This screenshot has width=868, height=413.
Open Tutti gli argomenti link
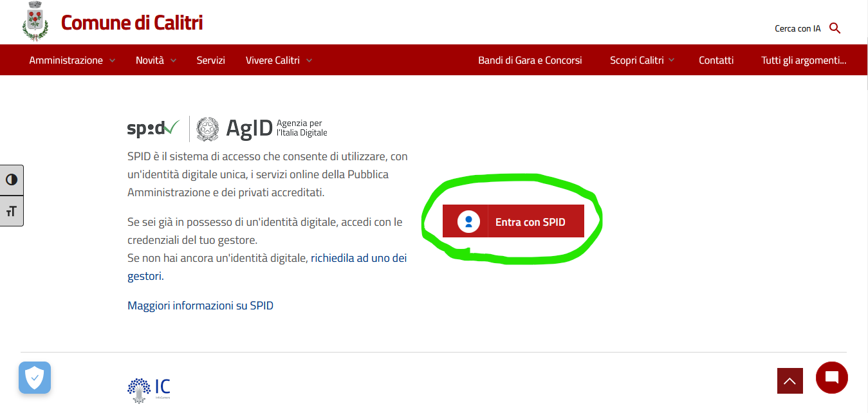804,60
